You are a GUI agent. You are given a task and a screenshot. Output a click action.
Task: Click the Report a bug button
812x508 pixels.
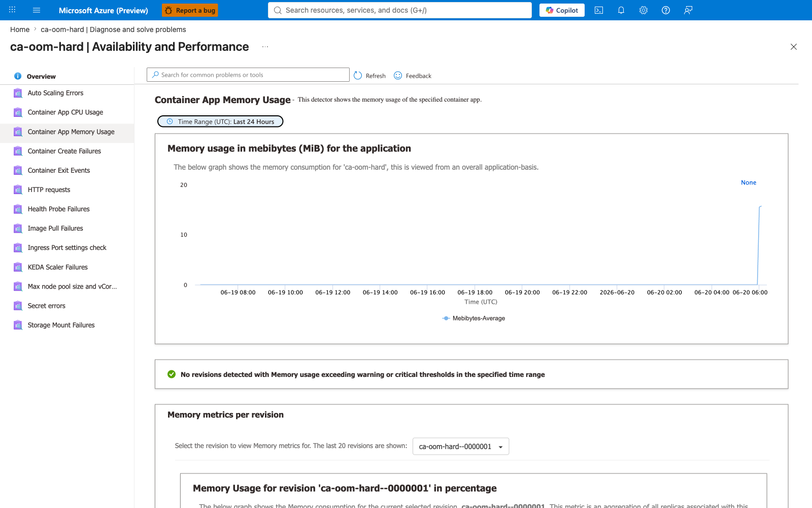click(x=190, y=10)
